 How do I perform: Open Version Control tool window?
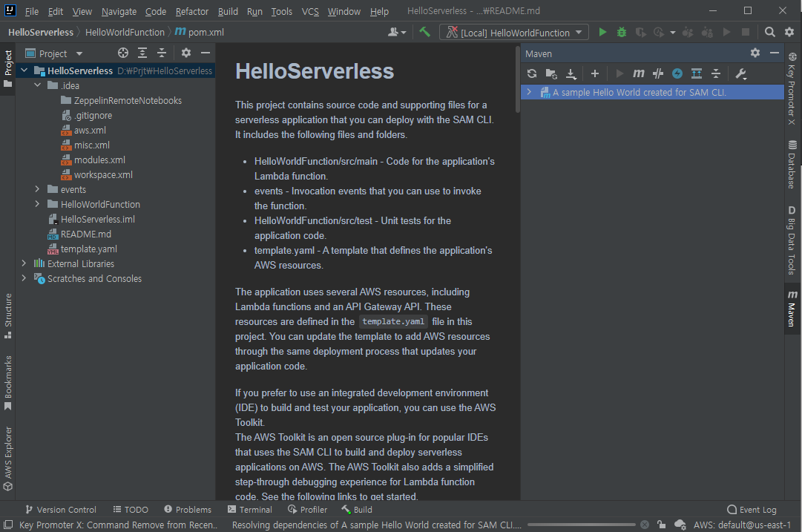click(60, 510)
